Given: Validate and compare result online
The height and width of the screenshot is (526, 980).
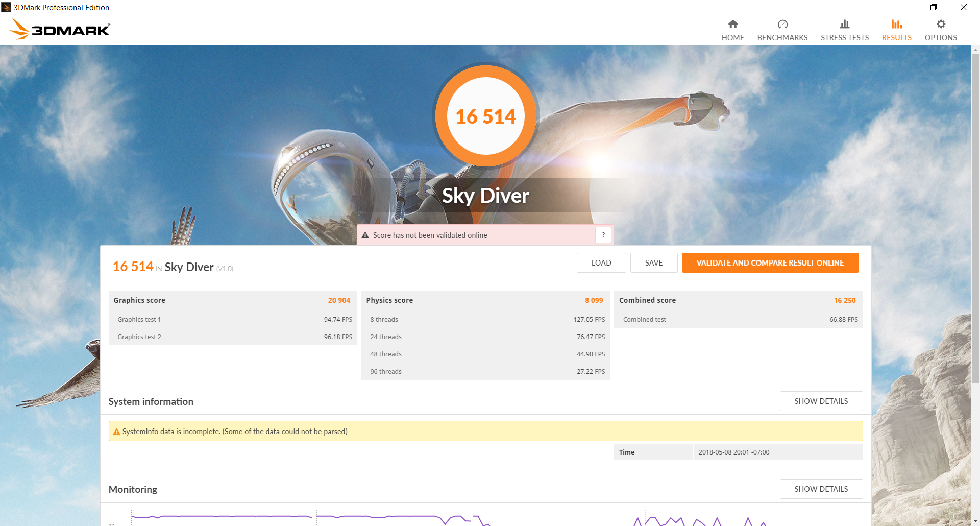Looking at the screenshot, I should point(770,262).
